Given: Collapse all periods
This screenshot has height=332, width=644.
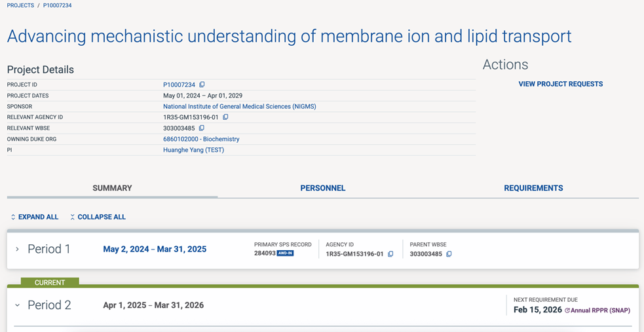Looking at the screenshot, I should click(98, 217).
